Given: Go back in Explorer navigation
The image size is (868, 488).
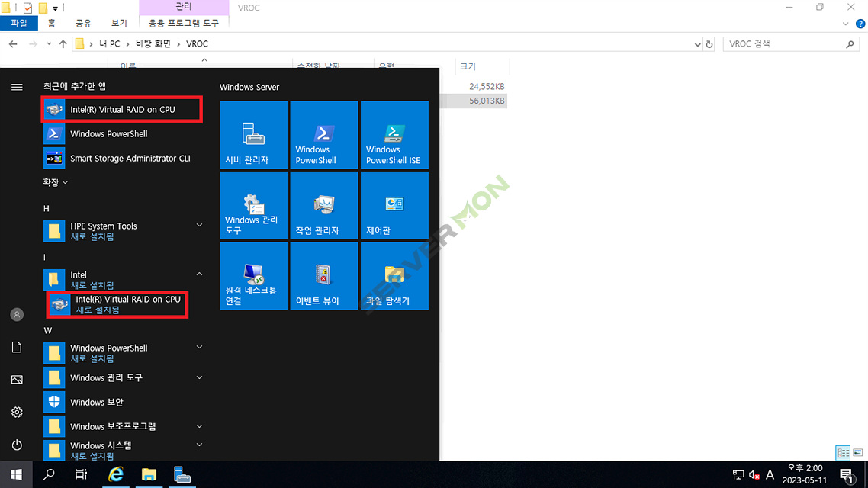Looking at the screenshot, I should click(13, 43).
